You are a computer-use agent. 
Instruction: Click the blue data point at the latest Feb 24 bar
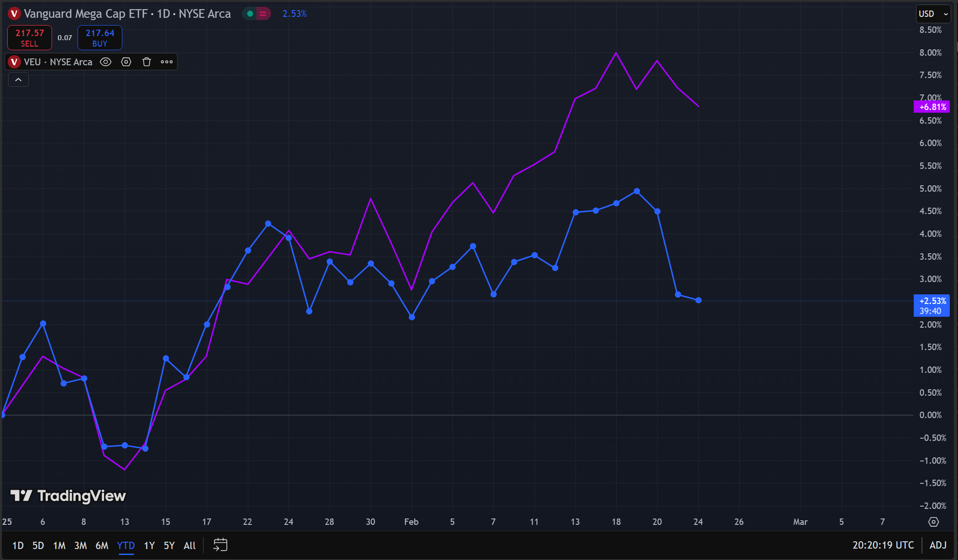click(698, 300)
